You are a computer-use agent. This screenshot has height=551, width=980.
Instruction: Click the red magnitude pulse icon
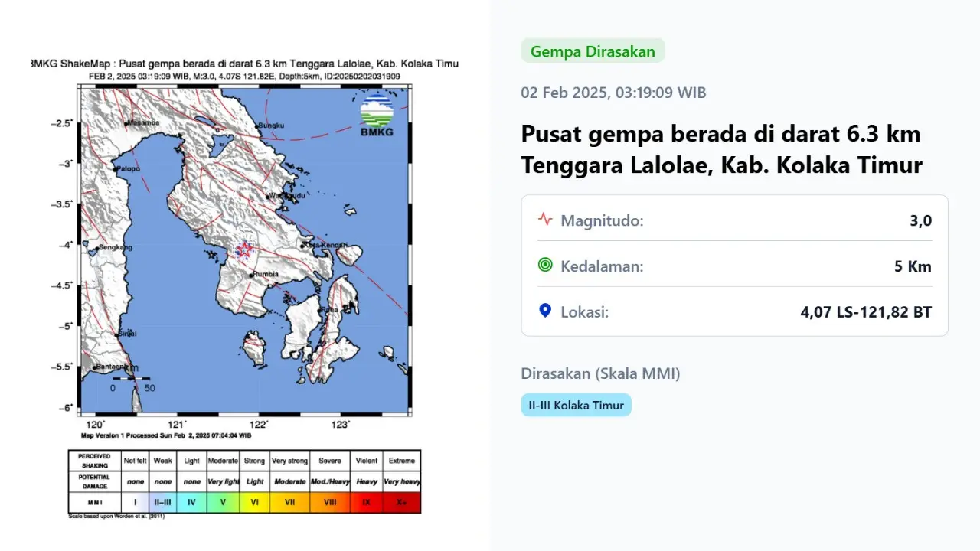click(x=545, y=219)
